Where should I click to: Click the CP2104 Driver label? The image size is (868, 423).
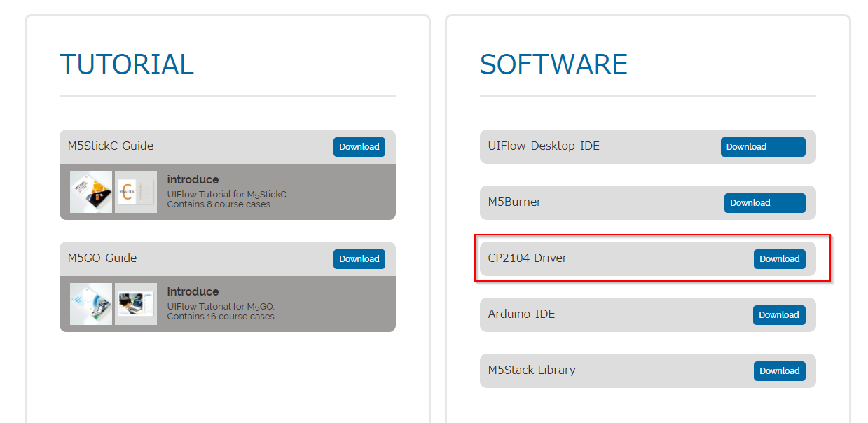pos(528,258)
